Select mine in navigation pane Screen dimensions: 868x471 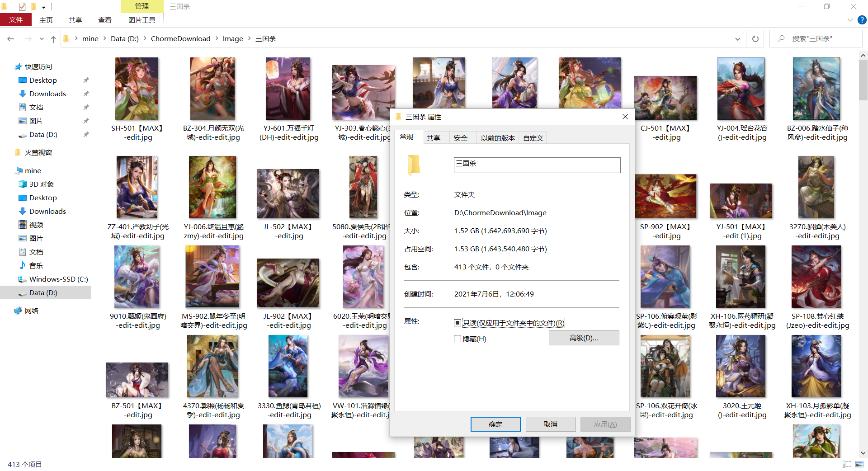click(x=33, y=170)
